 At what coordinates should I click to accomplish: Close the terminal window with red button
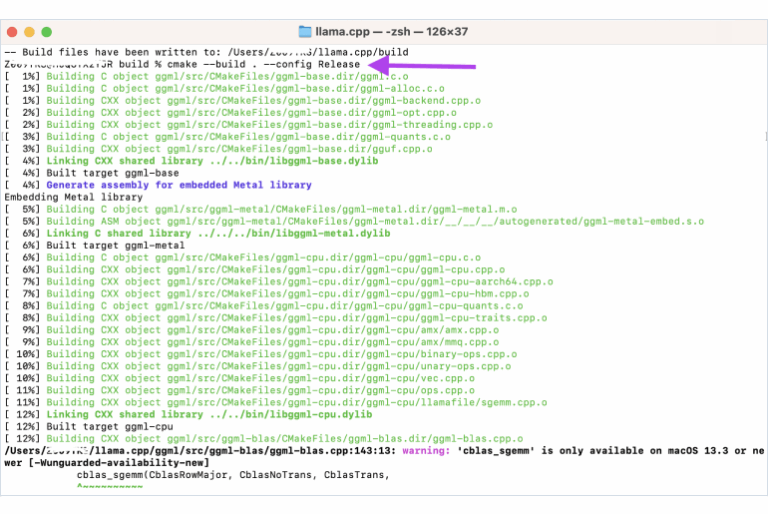[x=12, y=32]
